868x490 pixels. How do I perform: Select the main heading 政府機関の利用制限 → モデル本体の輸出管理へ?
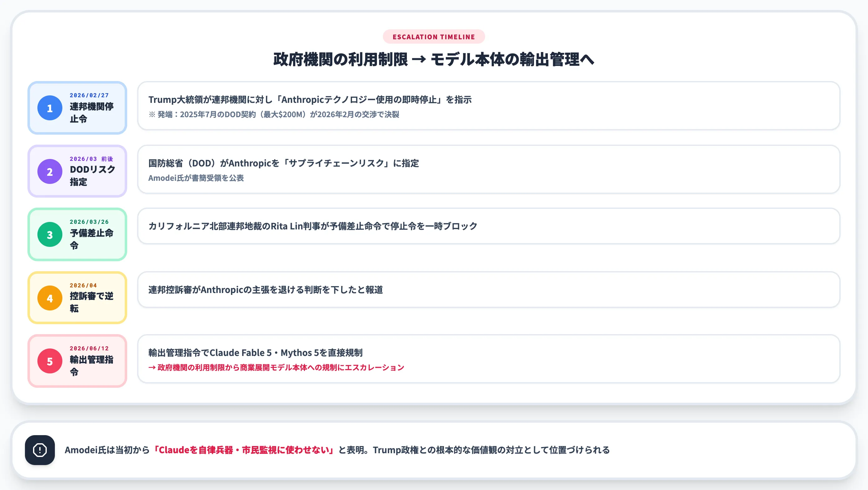tap(434, 60)
